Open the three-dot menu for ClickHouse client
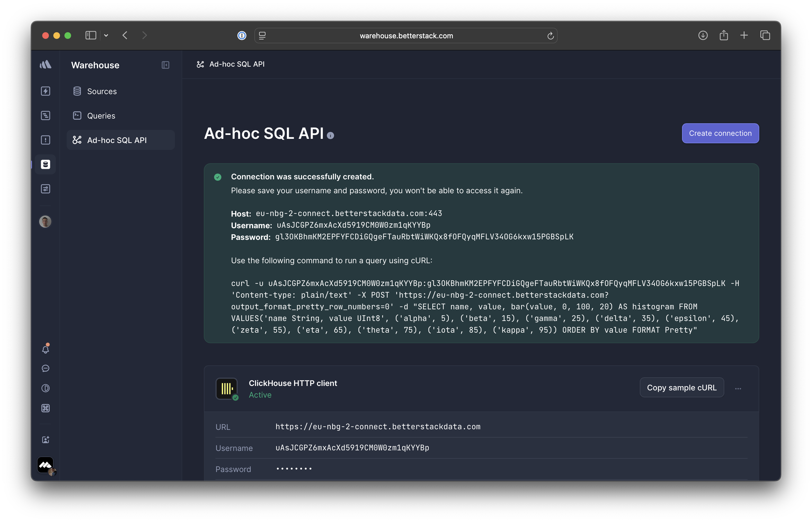The width and height of the screenshot is (812, 522). point(738,388)
